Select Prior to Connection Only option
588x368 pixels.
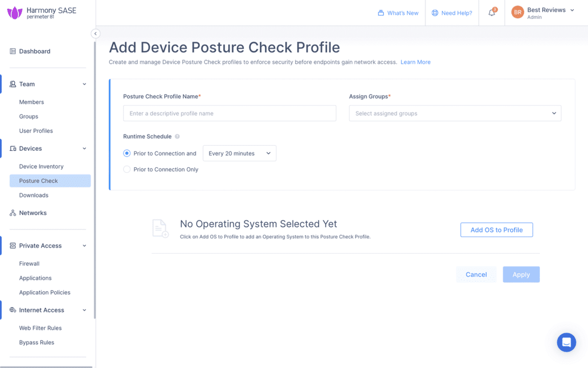pos(126,169)
